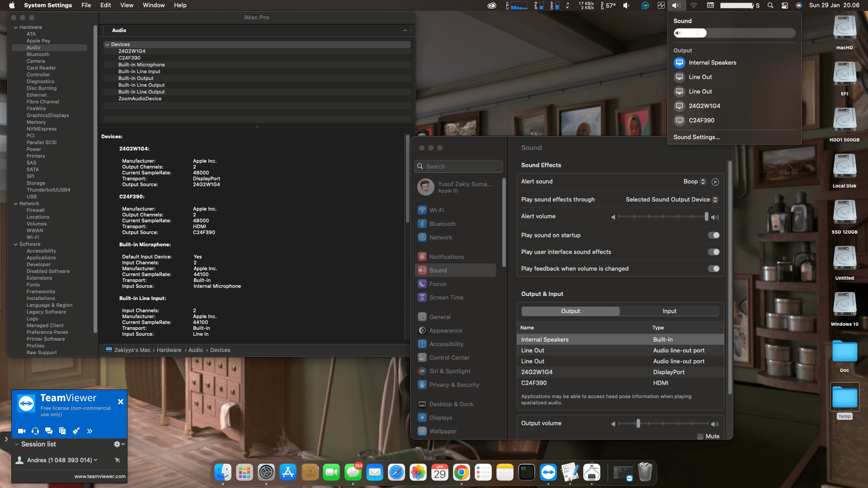Image resolution: width=868 pixels, height=488 pixels.
Task: Click the System Settings Search field
Action: (x=458, y=167)
